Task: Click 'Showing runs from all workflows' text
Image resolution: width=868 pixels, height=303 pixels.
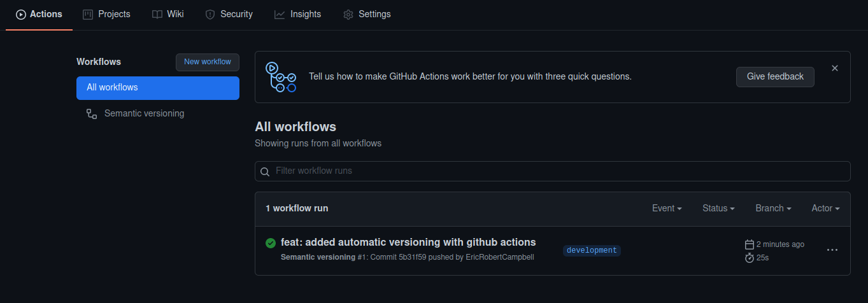Action: [318, 143]
